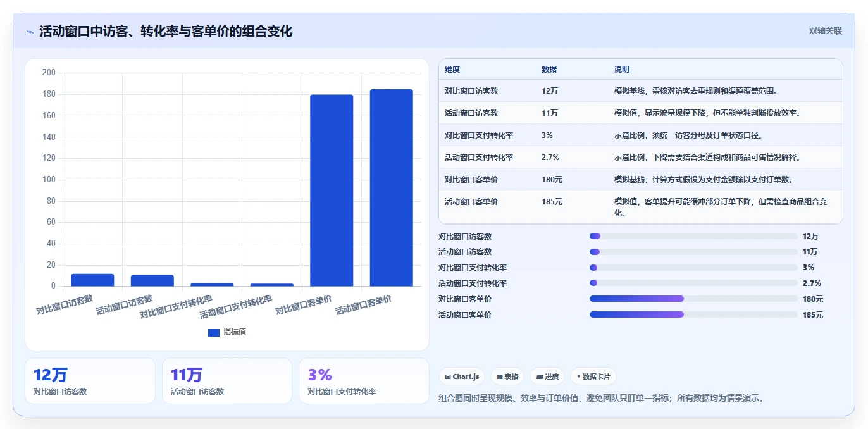868x429 pixels.
Task: Click the note 模拟值，显示流量规模下降
Action: 707,113
